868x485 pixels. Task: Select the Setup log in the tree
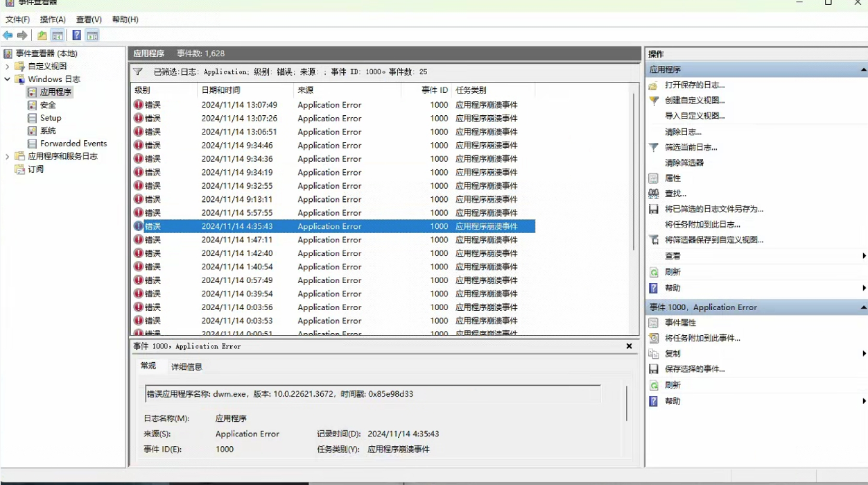[50, 118]
